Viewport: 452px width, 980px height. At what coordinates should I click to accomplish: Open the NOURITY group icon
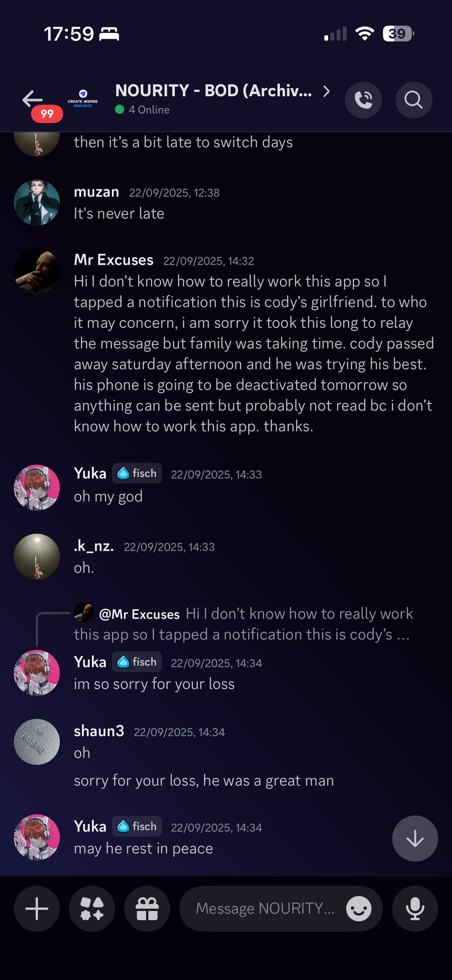point(83,99)
